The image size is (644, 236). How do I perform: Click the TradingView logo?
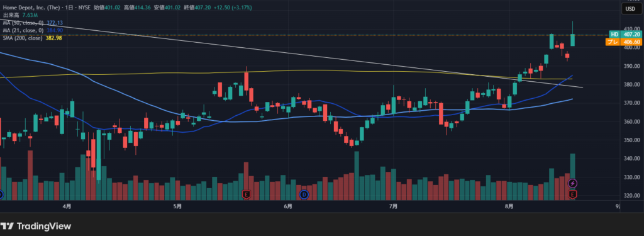(36, 226)
